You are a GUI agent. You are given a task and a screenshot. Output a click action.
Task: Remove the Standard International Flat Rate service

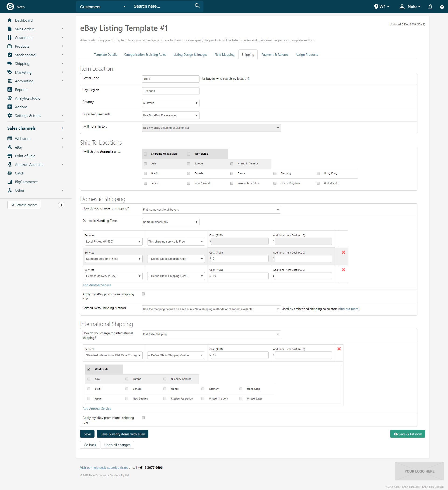click(339, 349)
